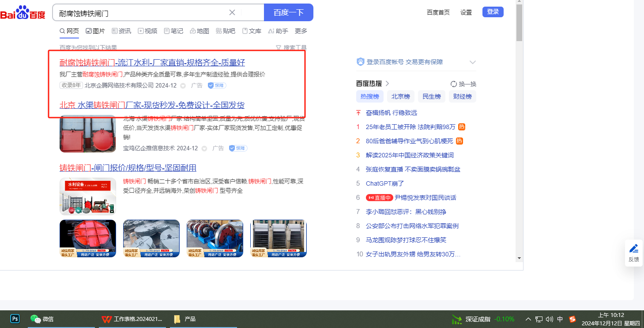The width and height of the screenshot is (644, 328).
Task: Click the page scrollbar down arrow
Action: pos(520,258)
